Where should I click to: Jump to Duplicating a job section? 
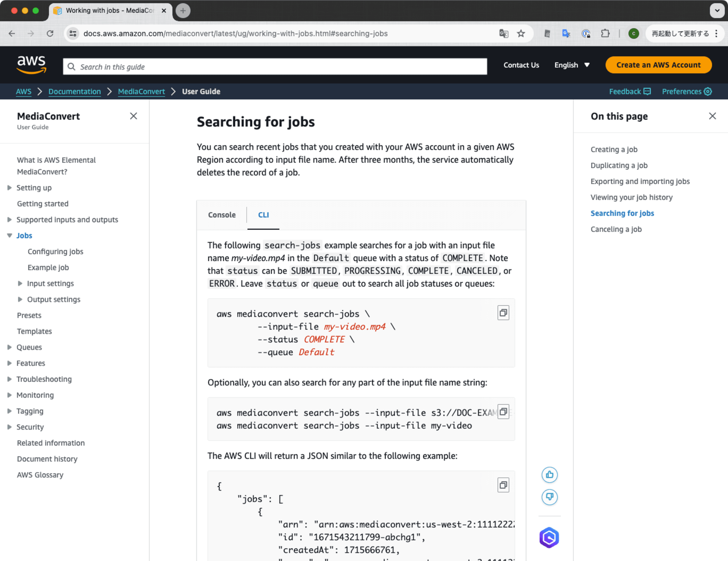(x=619, y=166)
